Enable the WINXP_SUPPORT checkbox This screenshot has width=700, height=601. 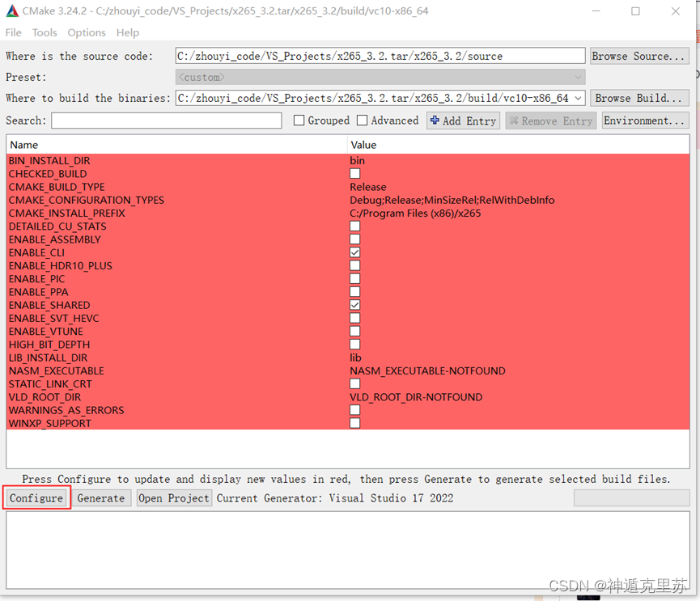tap(355, 423)
